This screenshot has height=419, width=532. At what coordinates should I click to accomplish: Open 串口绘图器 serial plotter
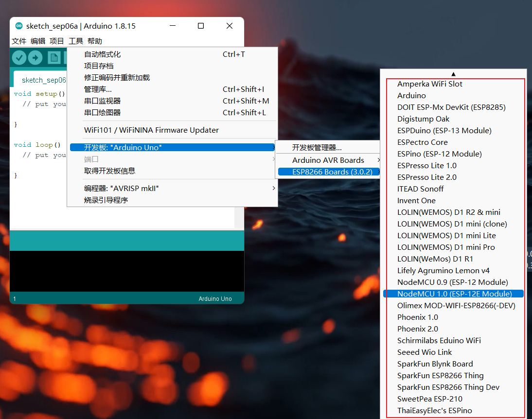point(173,113)
